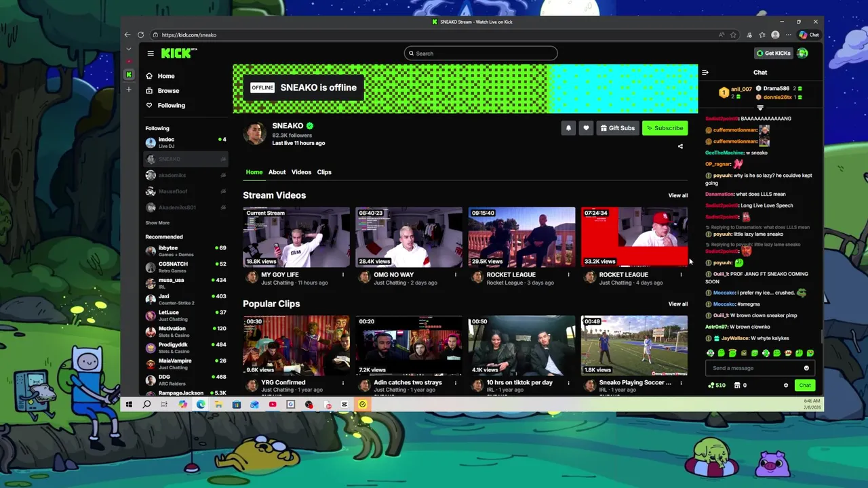Click the share icon below Subscribe

tap(680, 146)
